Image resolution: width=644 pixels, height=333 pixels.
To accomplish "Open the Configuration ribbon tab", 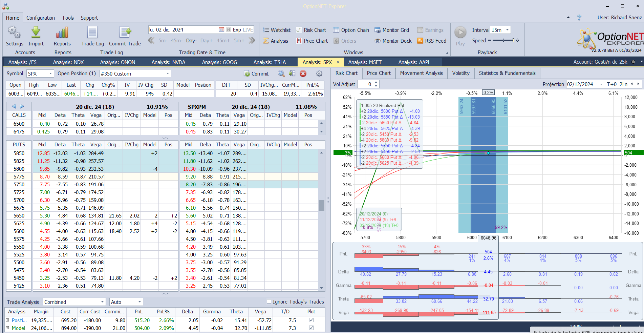I will pos(41,18).
